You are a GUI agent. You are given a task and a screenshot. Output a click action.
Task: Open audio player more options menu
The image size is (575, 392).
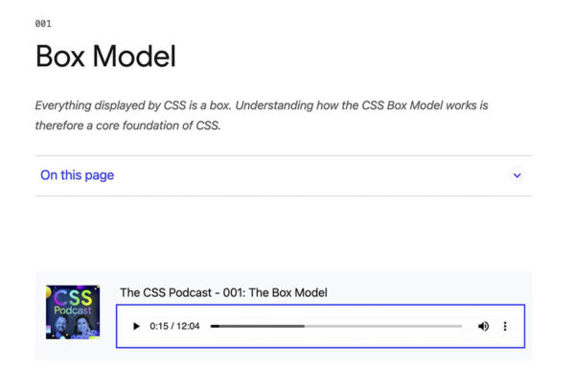(x=505, y=327)
